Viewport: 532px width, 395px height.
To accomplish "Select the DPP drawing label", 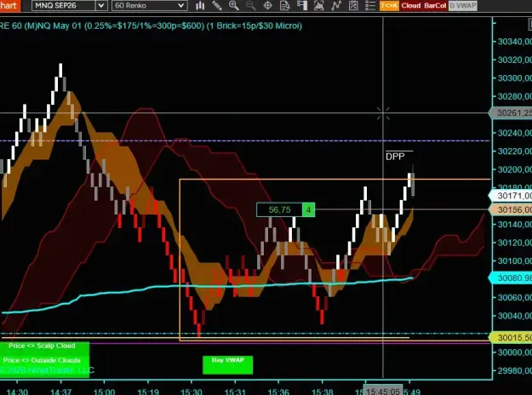I will click(x=395, y=157).
